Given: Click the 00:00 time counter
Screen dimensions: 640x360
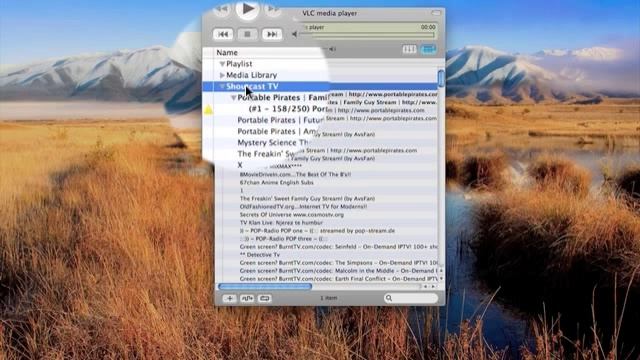Looking at the screenshot, I should pyautogui.click(x=428, y=27).
